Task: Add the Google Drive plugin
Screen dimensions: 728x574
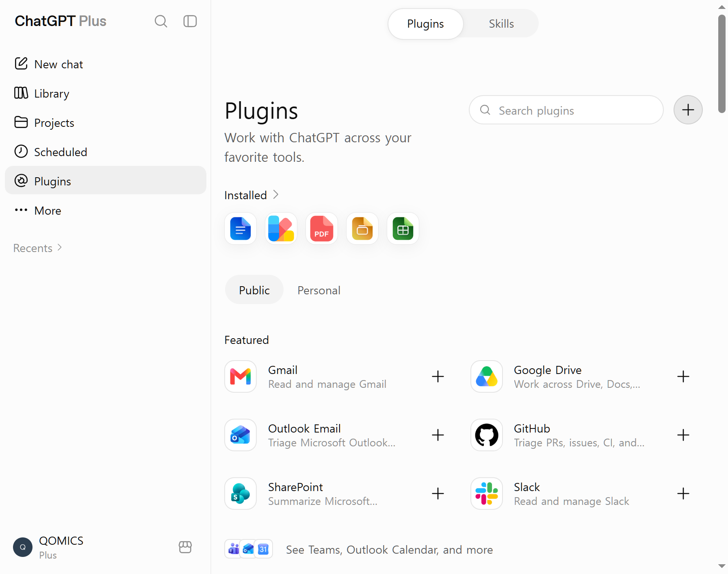Action: coord(683,376)
